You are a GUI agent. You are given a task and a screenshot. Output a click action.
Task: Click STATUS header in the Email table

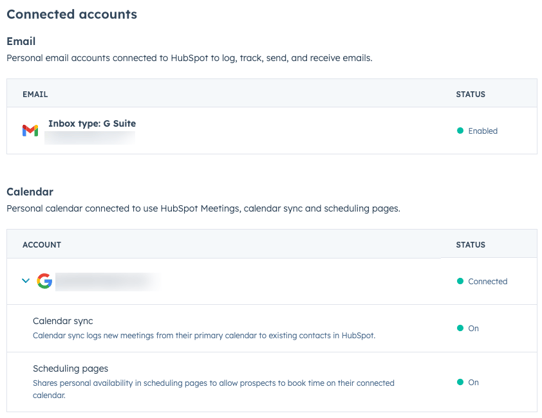470,94
